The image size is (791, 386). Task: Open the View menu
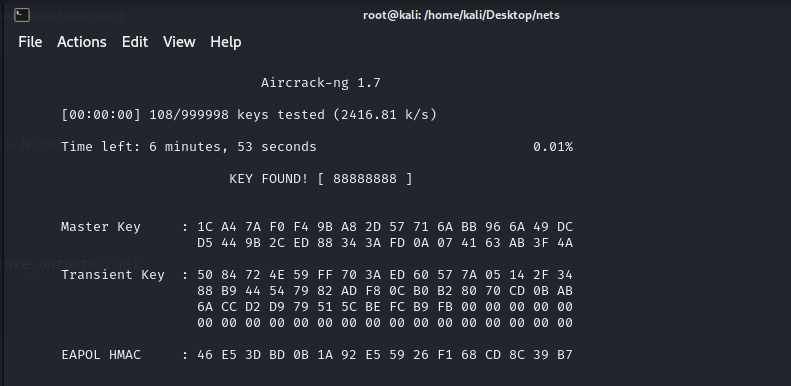point(179,42)
